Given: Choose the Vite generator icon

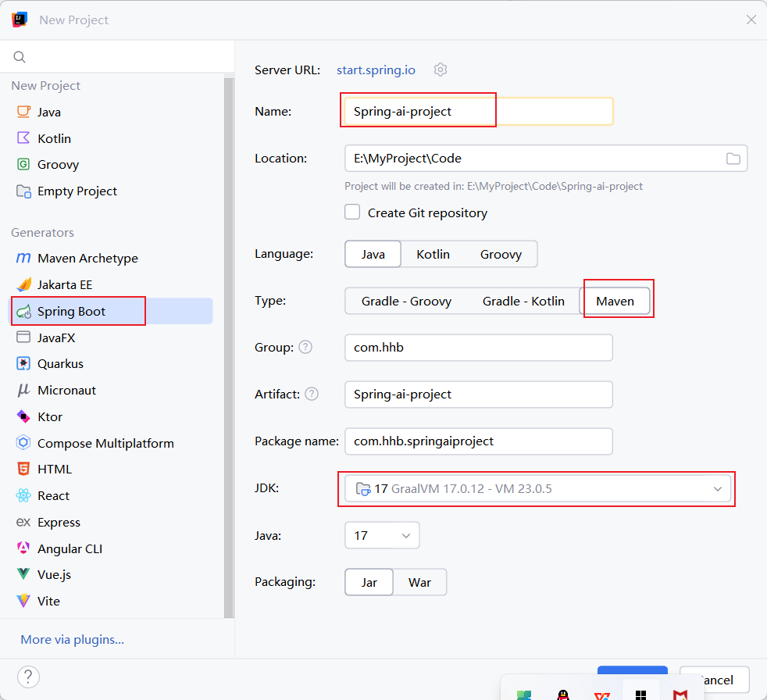Looking at the screenshot, I should click(x=23, y=600).
